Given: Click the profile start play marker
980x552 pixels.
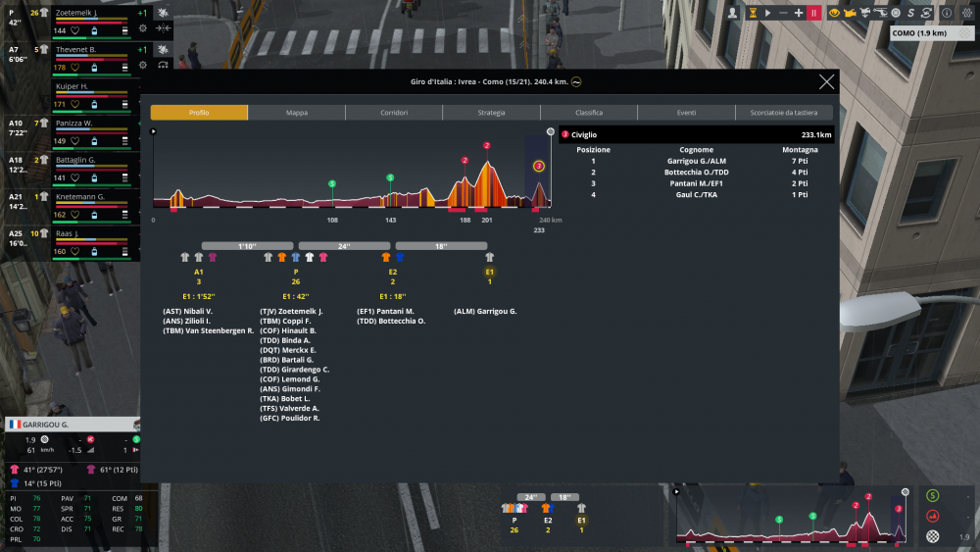Looking at the screenshot, I should click(153, 131).
